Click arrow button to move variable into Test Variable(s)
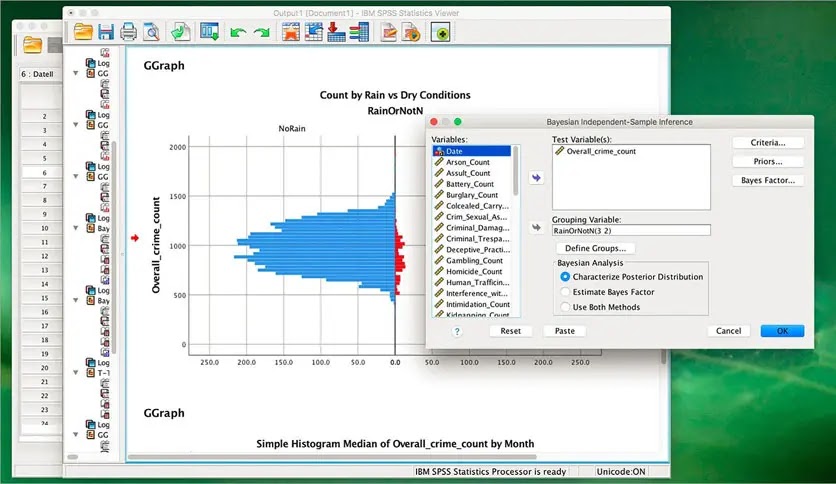This screenshot has width=836, height=484. coord(536,178)
